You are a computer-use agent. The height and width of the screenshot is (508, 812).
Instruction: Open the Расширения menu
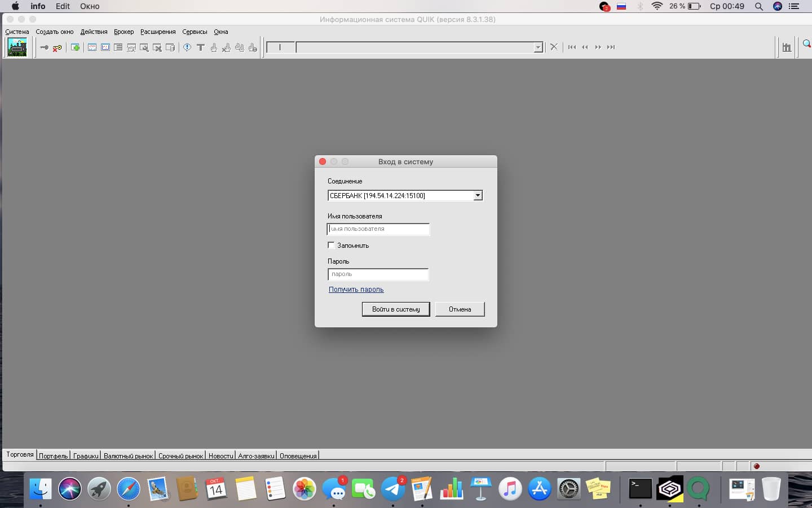pos(158,32)
